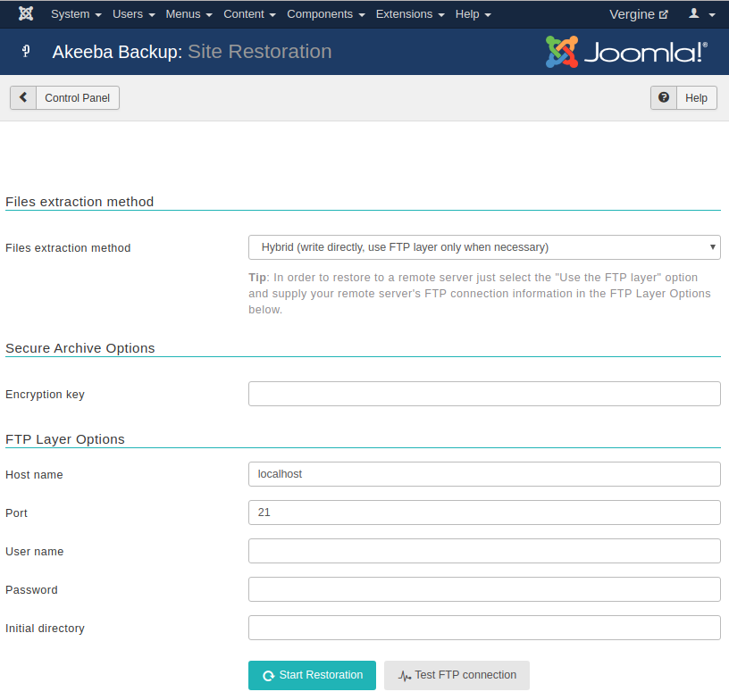Open the Extensions menu
This screenshot has width=729, height=700.
(x=410, y=14)
